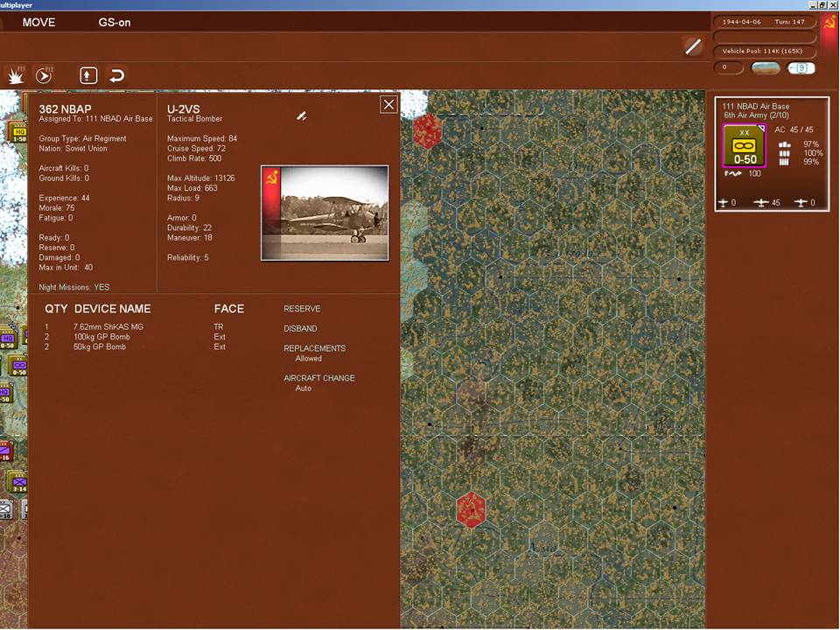Toggle REPLACEMENTS Allowed setting

point(314,353)
